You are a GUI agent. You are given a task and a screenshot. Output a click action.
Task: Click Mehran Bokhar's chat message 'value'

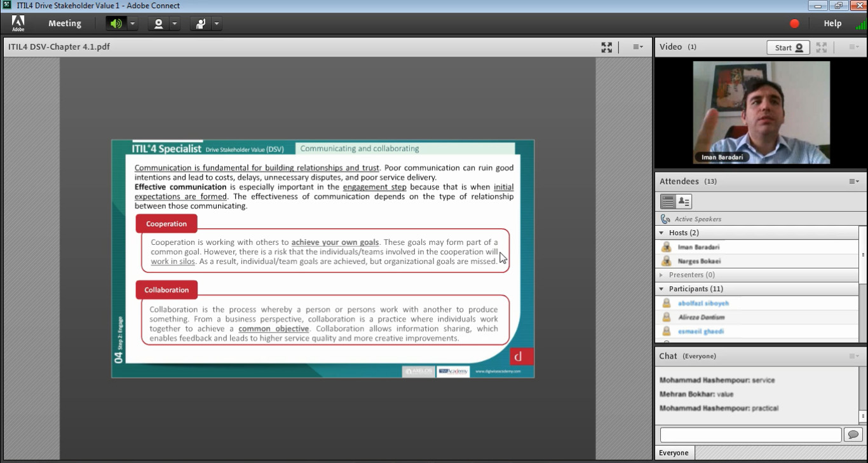[x=696, y=394]
